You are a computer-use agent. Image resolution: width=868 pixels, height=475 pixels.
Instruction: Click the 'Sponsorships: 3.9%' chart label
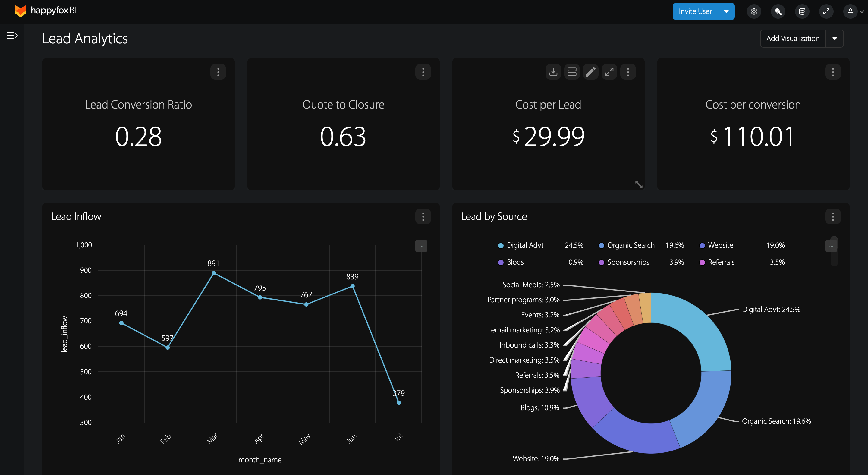530,390
